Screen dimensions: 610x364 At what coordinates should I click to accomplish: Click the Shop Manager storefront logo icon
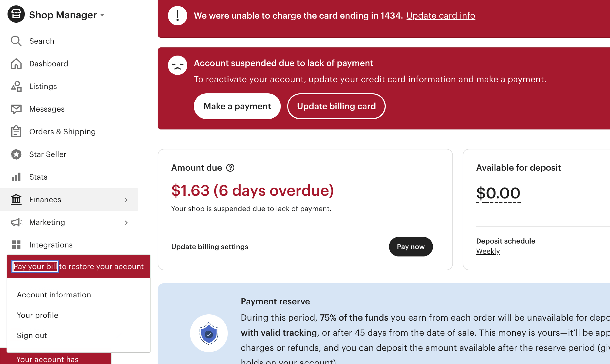pos(16,14)
